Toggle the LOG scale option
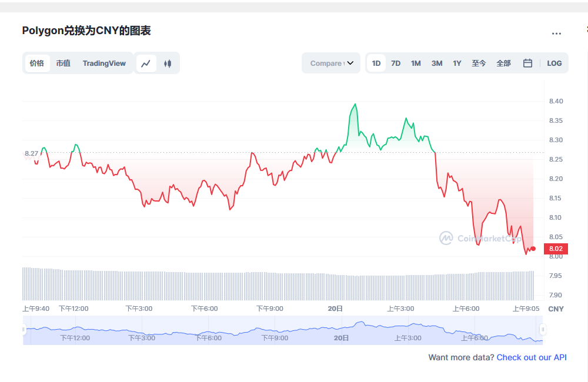588x382 pixels. click(x=554, y=63)
